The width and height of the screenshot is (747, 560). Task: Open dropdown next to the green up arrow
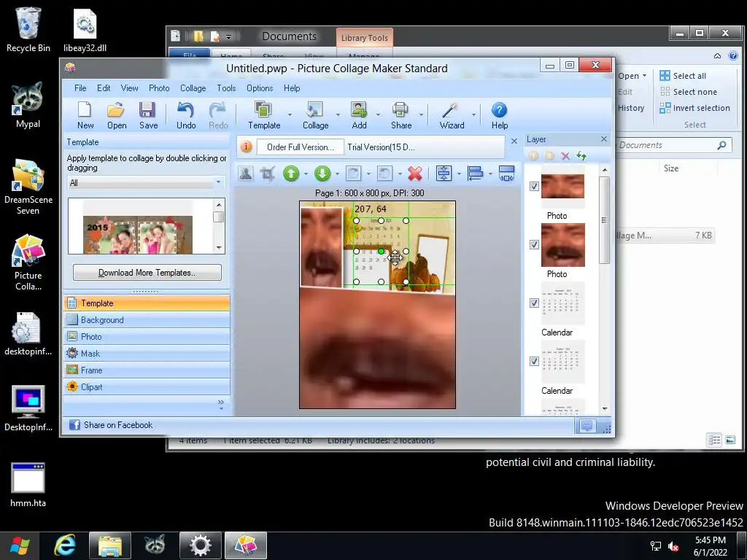pyautogui.click(x=306, y=174)
